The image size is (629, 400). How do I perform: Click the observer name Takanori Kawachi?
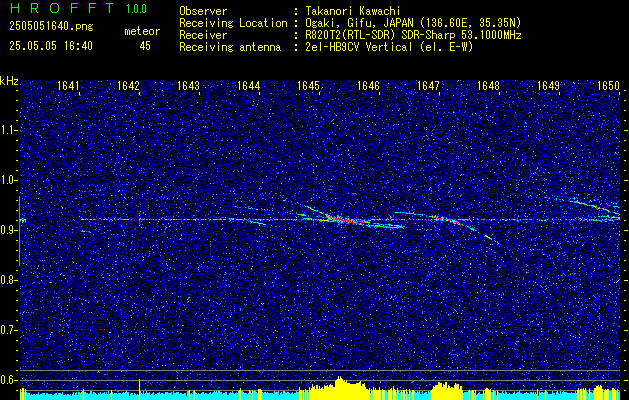tap(352, 11)
